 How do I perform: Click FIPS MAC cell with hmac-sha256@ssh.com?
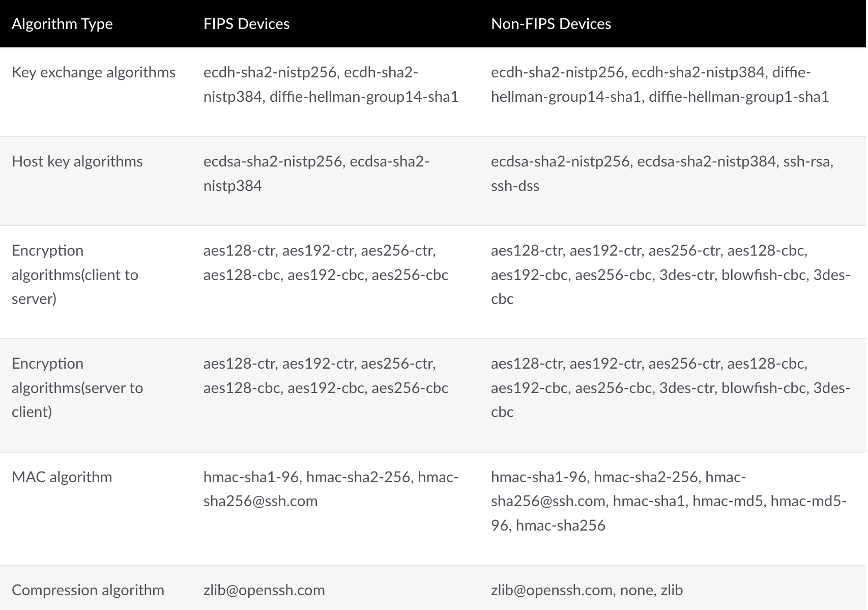tap(331, 489)
